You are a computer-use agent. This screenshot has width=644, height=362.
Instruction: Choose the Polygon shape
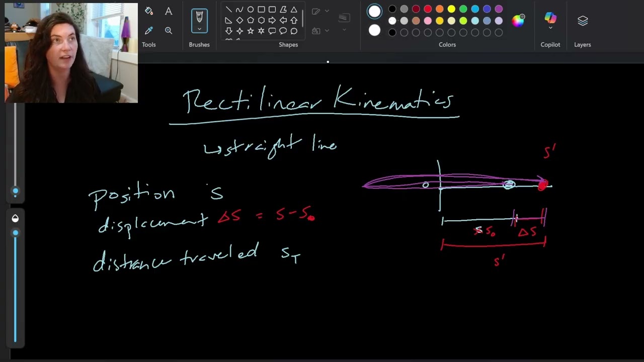(x=283, y=10)
